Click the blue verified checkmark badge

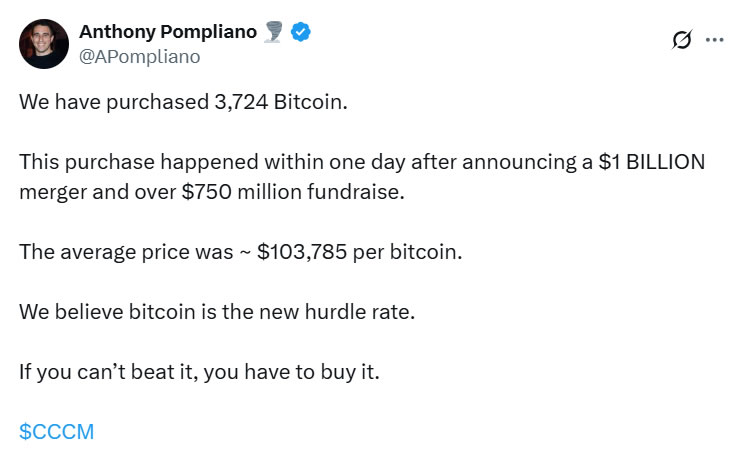(x=301, y=32)
